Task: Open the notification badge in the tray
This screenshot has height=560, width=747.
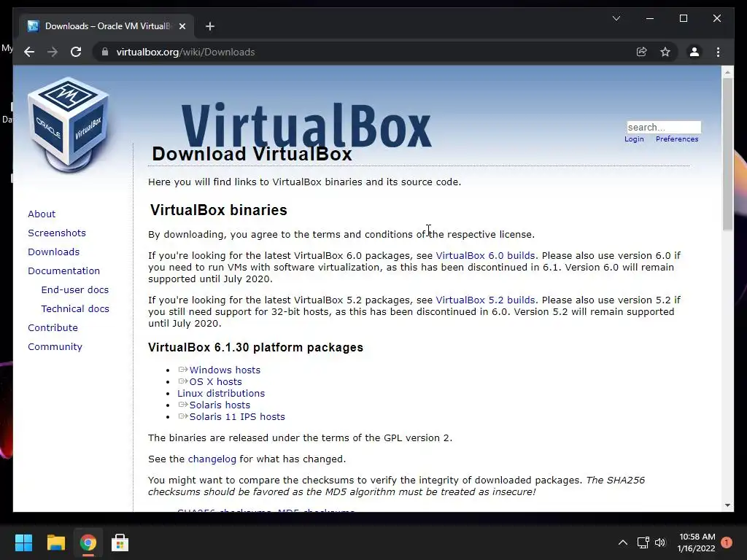Action: [x=726, y=542]
